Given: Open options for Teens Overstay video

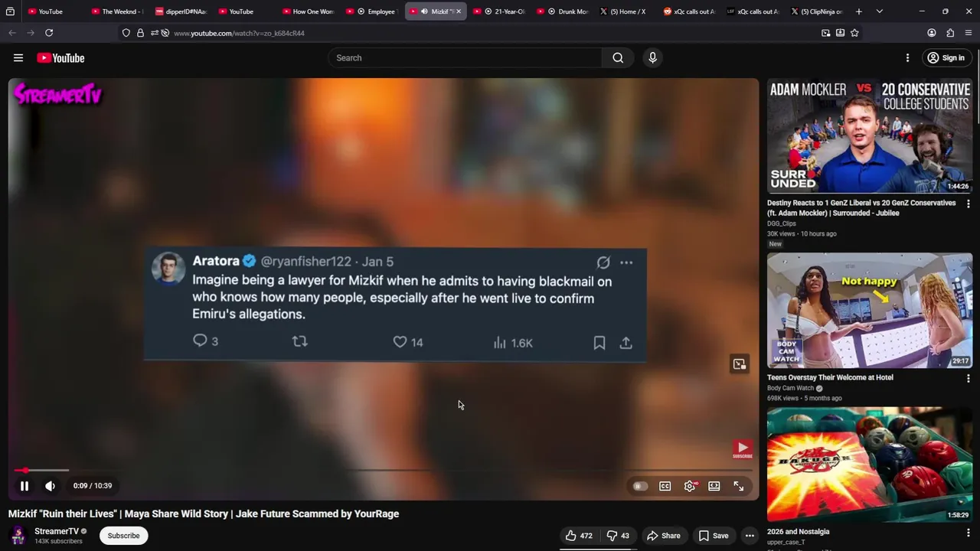Looking at the screenshot, I should (x=968, y=378).
